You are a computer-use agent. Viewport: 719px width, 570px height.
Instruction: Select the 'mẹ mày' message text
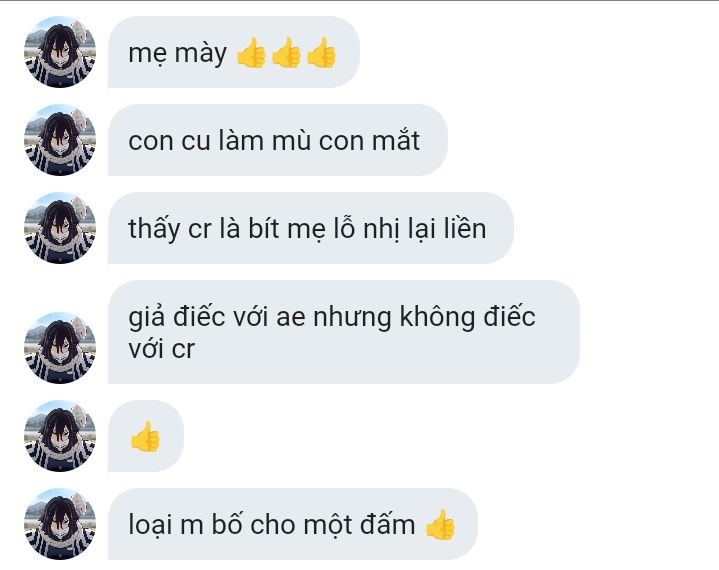[x=177, y=53]
